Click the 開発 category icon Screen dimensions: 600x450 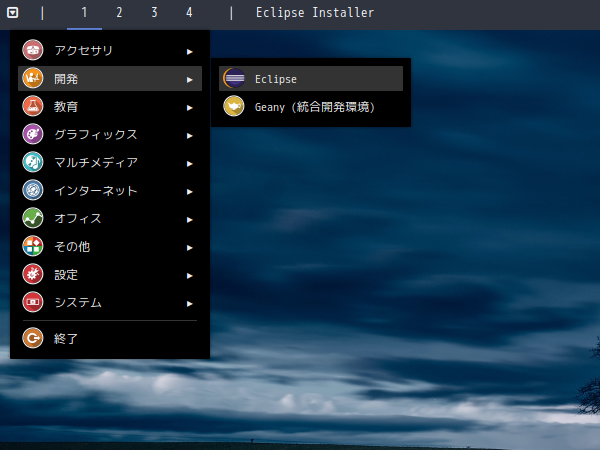coord(33,78)
